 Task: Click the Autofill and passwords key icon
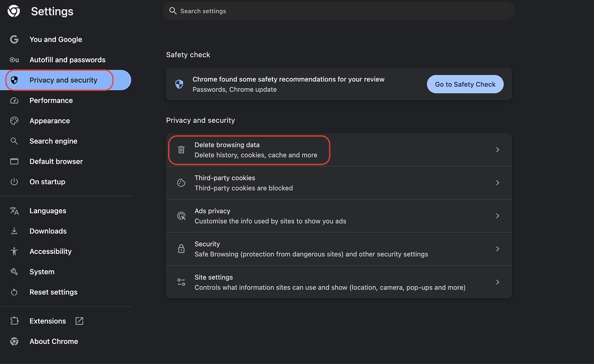tap(14, 59)
